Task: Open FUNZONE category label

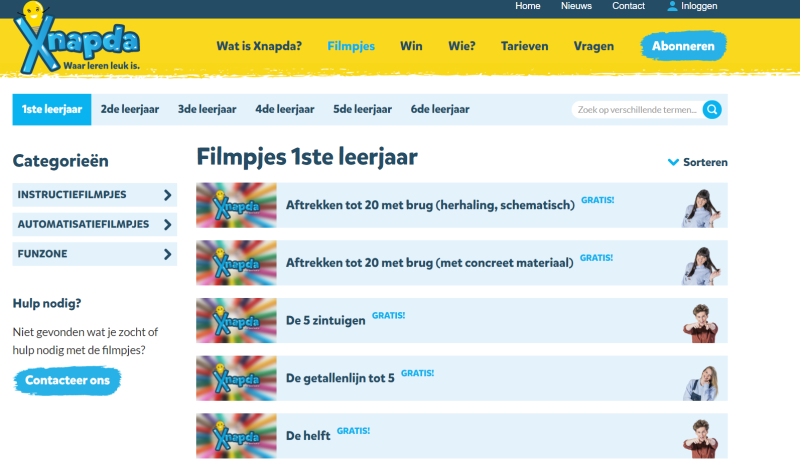Action: pyautogui.click(x=42, y=254)
